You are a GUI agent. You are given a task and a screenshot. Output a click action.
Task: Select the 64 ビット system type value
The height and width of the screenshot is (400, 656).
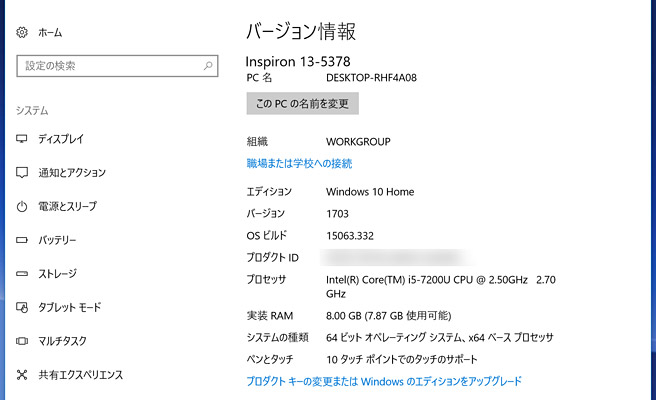[x=440, y=337]
